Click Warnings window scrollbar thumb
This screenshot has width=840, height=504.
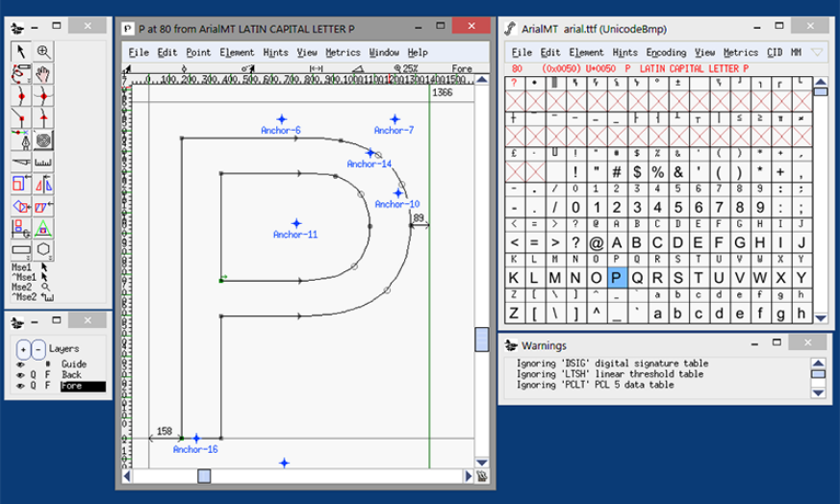click(818, 374)
